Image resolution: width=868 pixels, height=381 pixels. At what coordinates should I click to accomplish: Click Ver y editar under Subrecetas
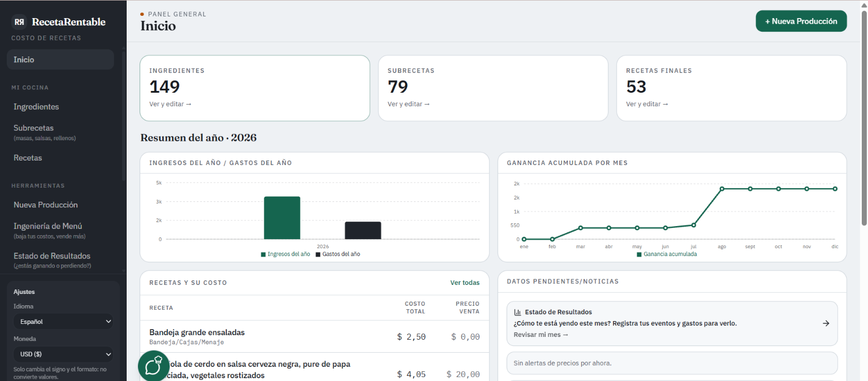[409, 104]
